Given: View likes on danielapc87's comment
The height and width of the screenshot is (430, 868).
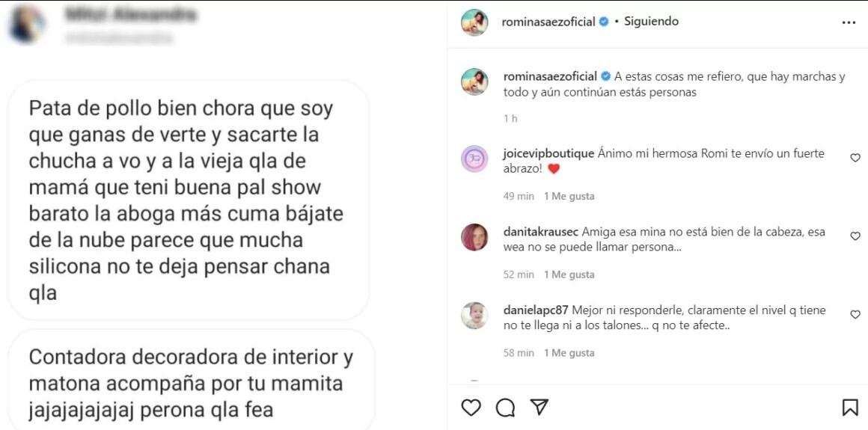Looking at the screenshot, I should tap(569, 353).
